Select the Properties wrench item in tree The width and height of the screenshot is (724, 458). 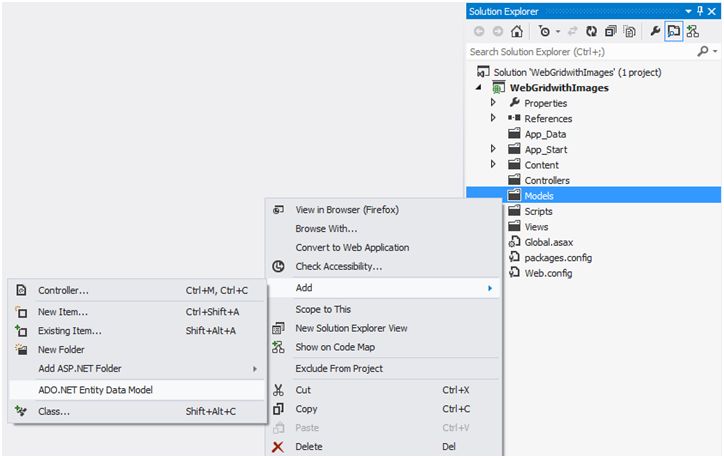click(538, 103)
